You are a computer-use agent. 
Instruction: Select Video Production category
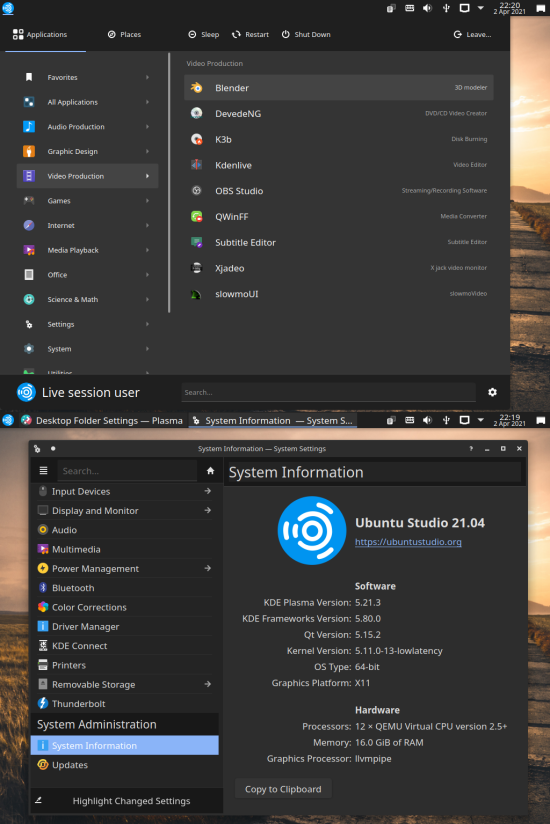(87, 176)
